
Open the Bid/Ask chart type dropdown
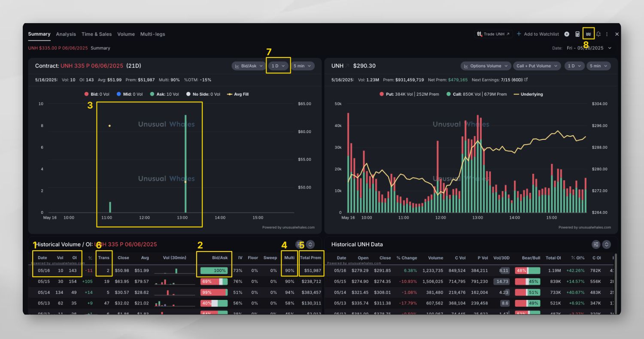(x=248, y=66)
